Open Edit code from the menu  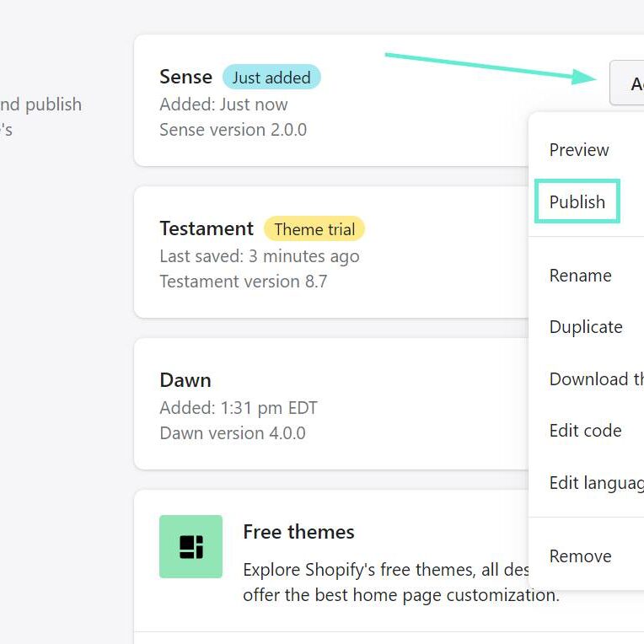point(585,431)
